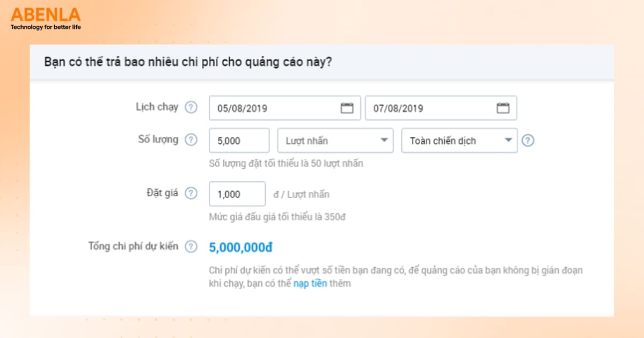The width and height of the screenshot is (644, 338).
Task: Click help icon next to Tổng chi phí dự kiến
Action: [191, 247]
